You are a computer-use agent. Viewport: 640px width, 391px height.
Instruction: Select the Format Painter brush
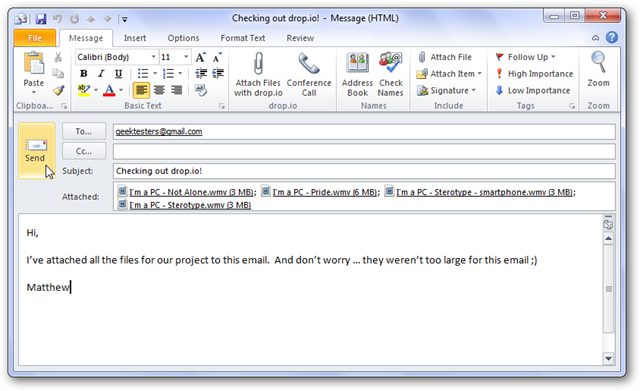pyautogui.click(x=58, y=90)
